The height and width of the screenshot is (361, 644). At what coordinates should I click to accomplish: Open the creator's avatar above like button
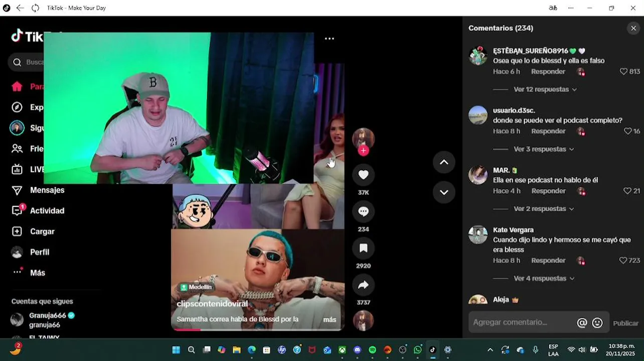(x=364, y=139)
